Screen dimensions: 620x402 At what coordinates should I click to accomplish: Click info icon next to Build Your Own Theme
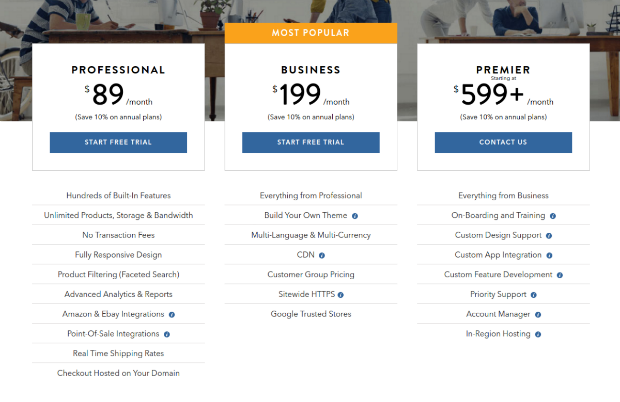tap(355, 216)
